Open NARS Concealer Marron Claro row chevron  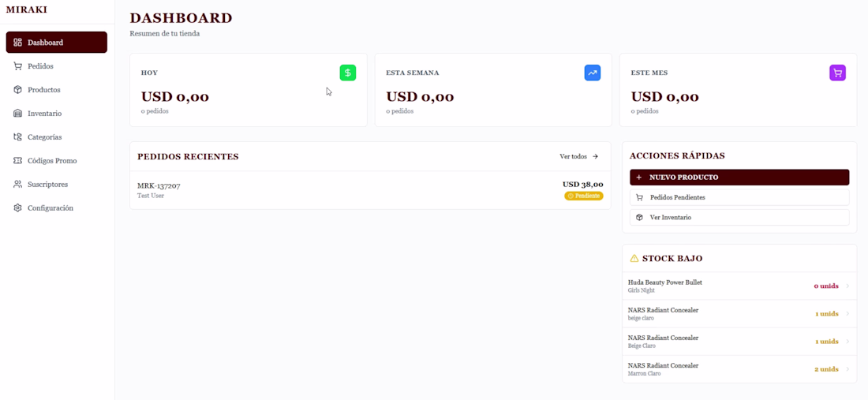pos(847,369)
